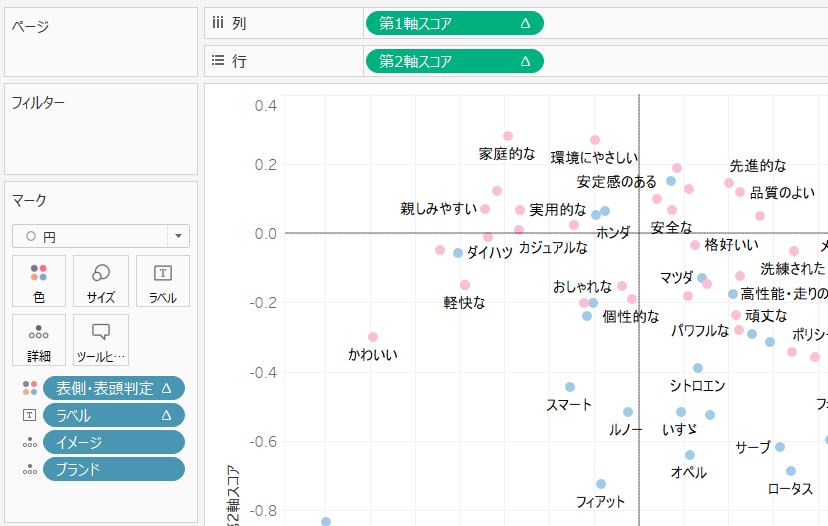Screen dimensions: 828x526
Task: Click the カジュアルな data label
Action: 553,248
